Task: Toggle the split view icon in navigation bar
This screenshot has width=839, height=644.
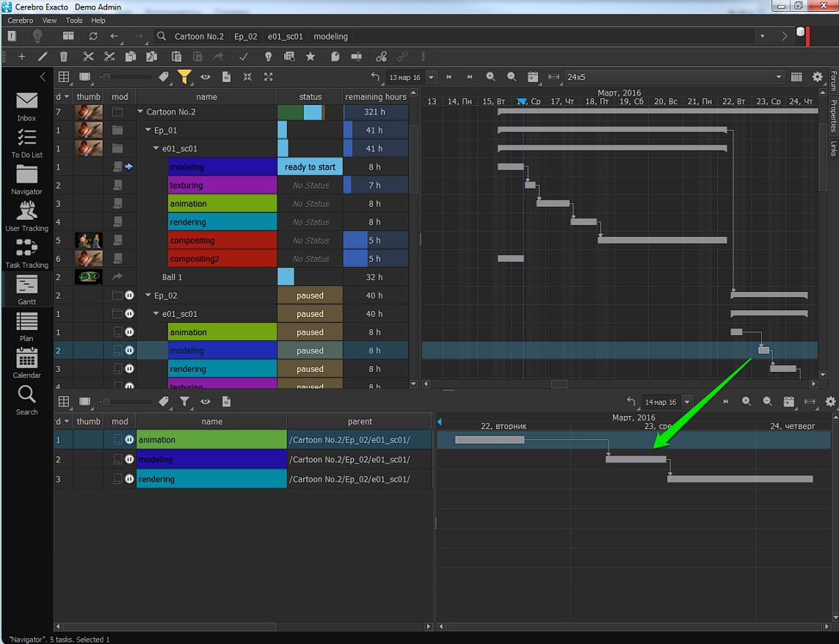Action: 68,36
